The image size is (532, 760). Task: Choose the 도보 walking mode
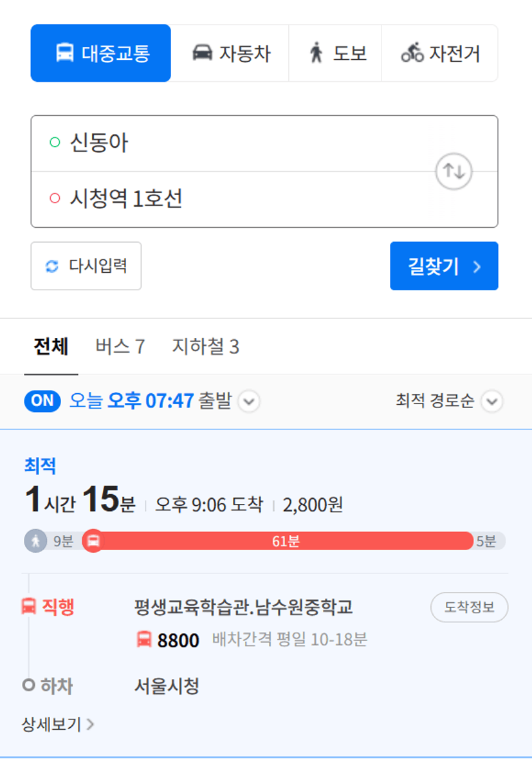(335, 53)
